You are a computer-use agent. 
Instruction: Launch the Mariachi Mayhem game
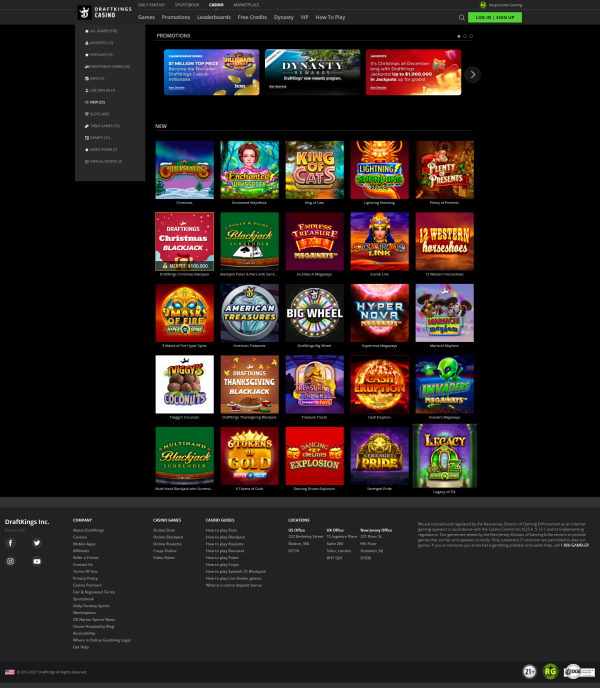pos(445,313)
